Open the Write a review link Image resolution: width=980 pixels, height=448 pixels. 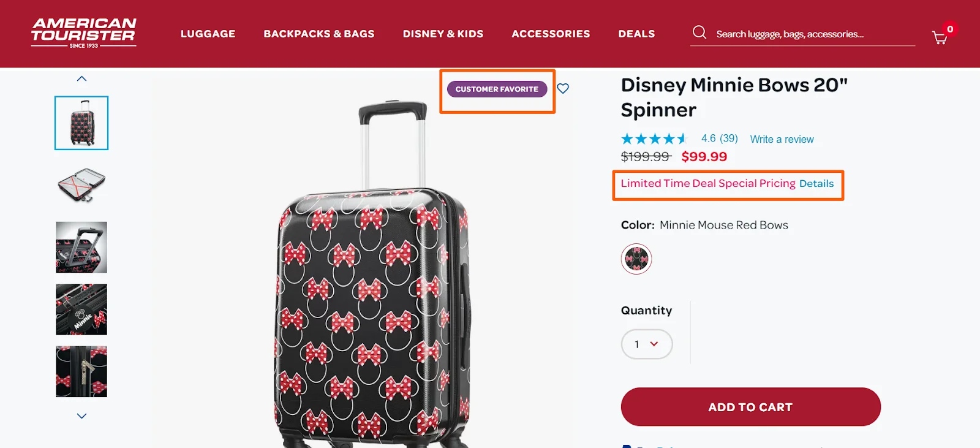782,139
